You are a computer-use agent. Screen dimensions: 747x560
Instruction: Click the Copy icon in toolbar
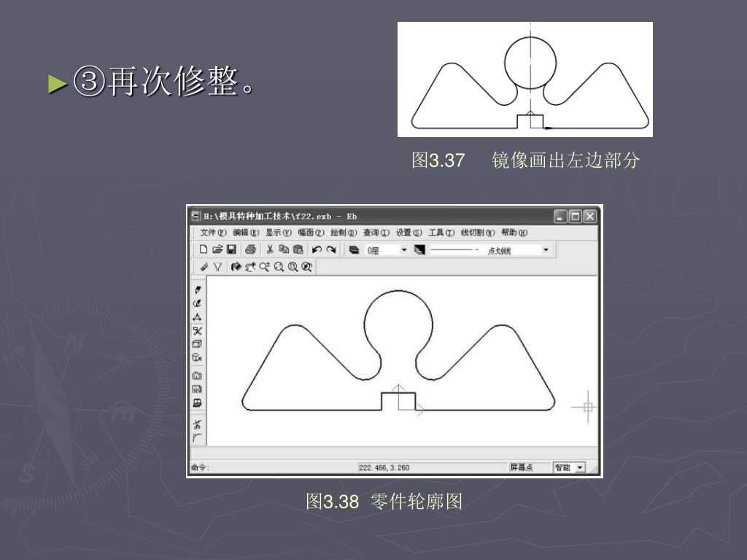(284, 249)
